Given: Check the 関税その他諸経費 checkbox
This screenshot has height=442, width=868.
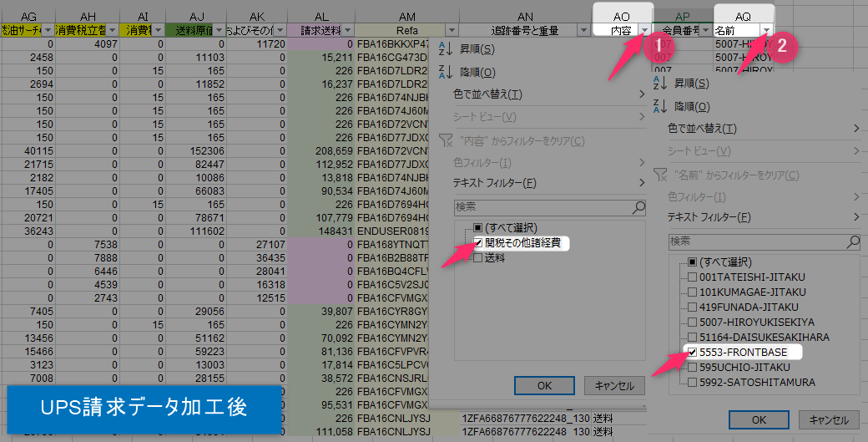Looking at the screenshot, I should 477,242.
